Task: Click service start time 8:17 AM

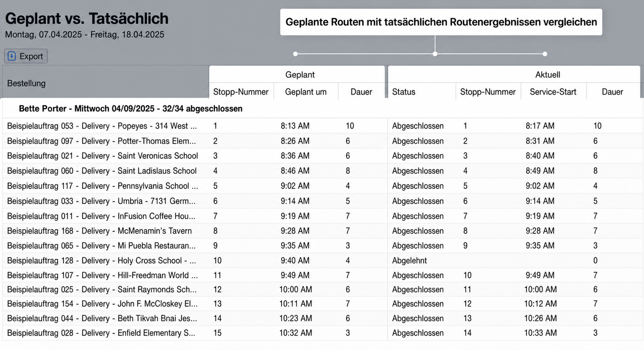Action: click(540, 126)
